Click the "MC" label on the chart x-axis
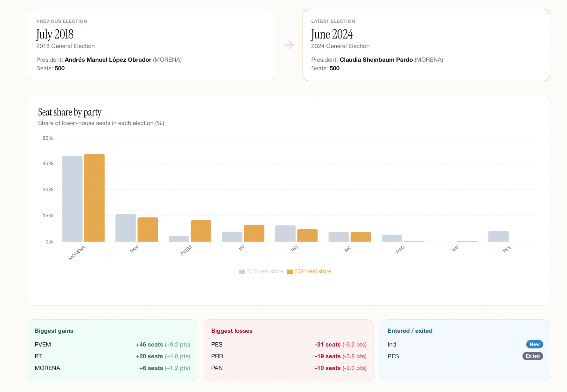Viewport: 567px width, 392px height. pos(348,248)
